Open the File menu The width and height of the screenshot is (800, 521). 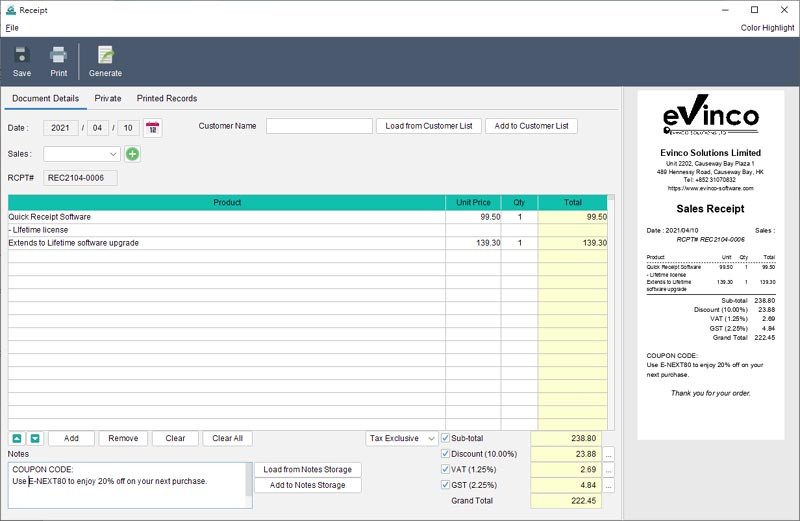(12, 28)
